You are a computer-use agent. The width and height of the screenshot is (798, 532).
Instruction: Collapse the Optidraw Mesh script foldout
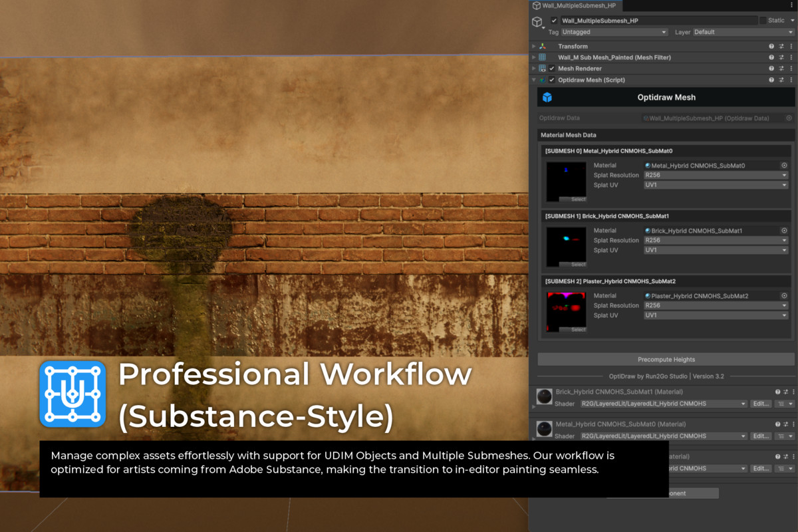(x=533, y=80)
